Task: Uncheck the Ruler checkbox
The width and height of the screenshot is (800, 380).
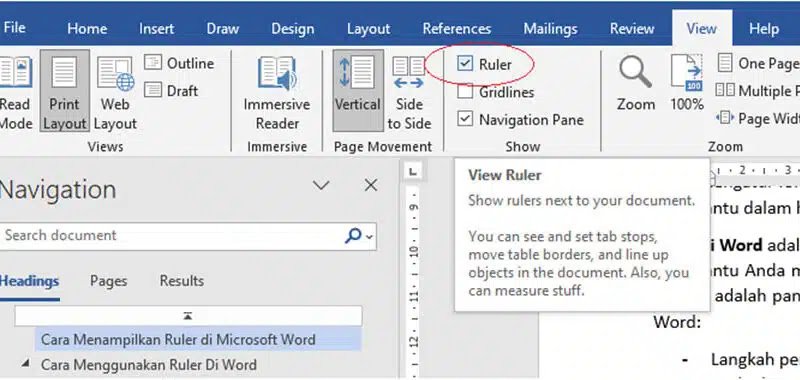Action: coord(465,64)
